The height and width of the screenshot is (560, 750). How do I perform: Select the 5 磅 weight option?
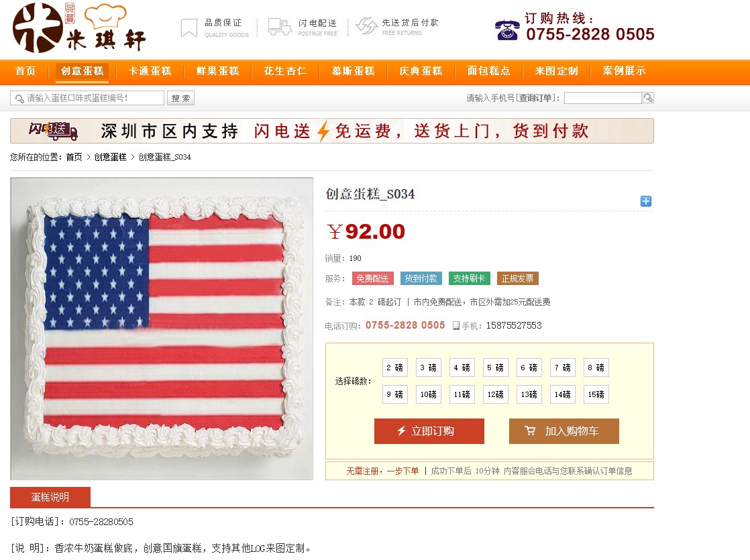coord(496,368)
